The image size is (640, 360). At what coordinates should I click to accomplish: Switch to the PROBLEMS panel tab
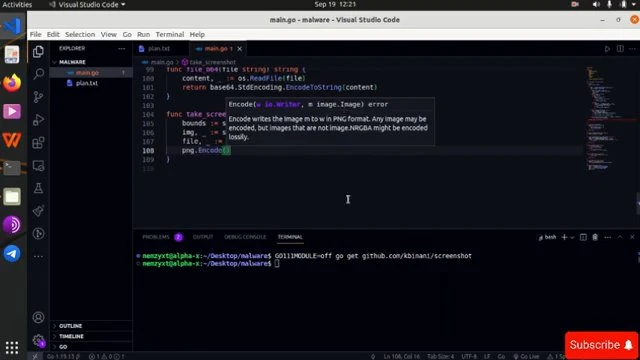coord(156,237)
